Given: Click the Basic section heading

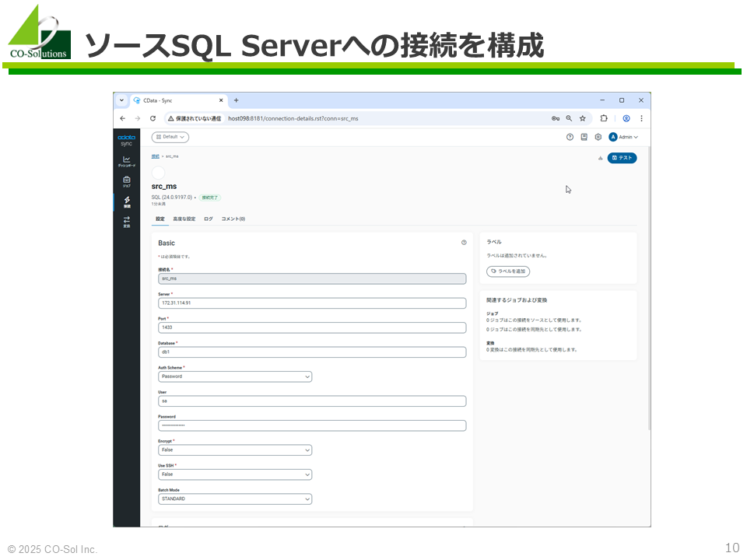Looking at the screenshot, I should coord(167,243).
